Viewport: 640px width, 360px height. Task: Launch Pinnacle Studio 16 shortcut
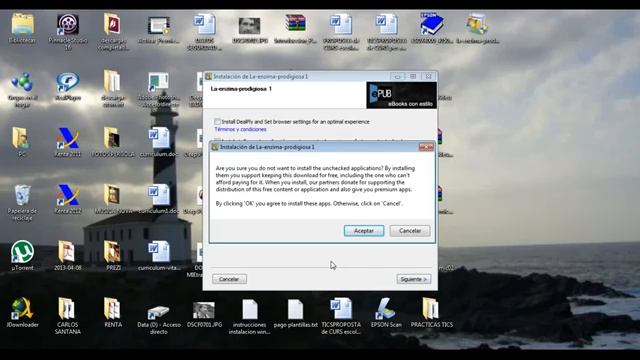[68, 32]
